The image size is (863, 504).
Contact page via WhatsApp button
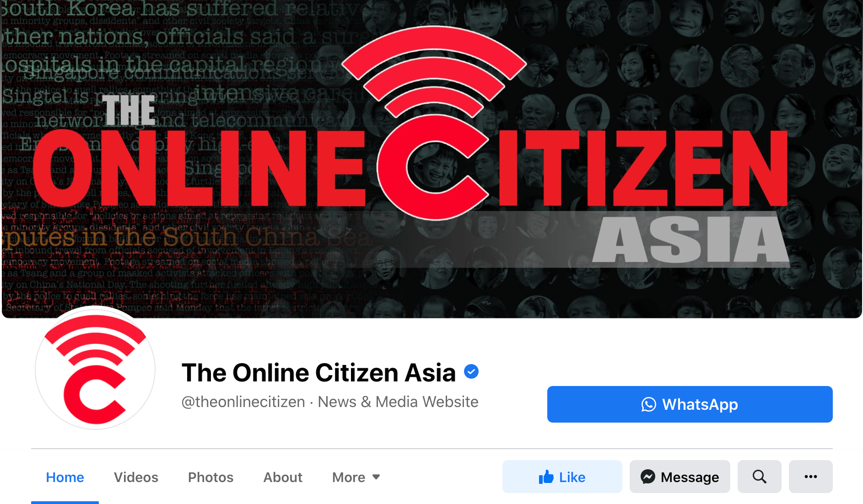click(x=690, y=404)
